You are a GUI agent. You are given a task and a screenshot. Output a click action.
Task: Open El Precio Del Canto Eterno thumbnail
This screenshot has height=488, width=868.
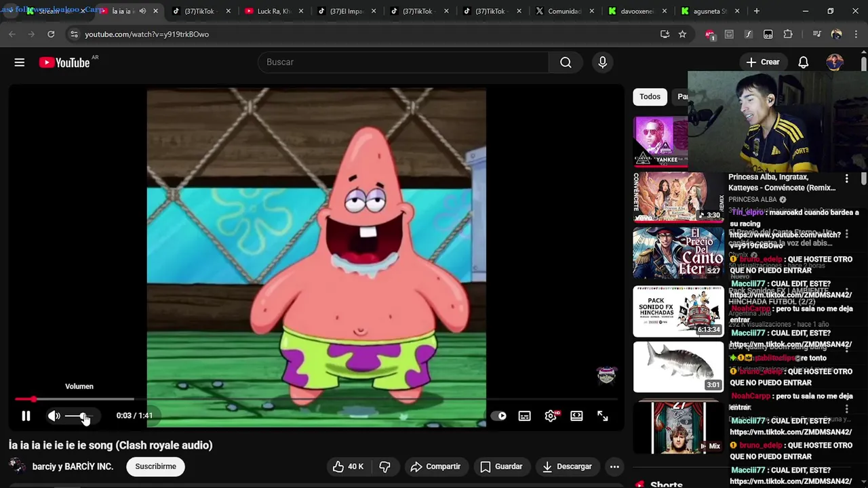tap(678, 253)
